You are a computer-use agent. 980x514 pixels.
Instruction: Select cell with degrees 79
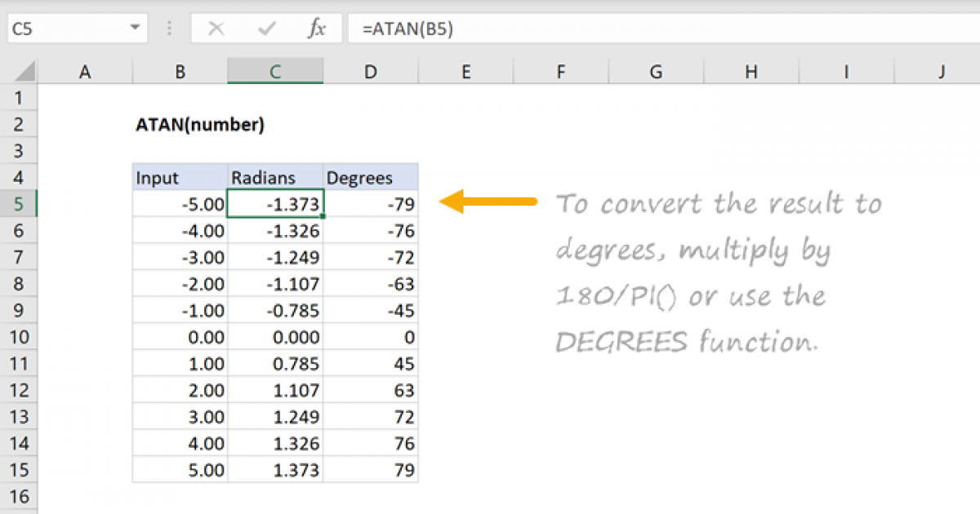point(371,470)
